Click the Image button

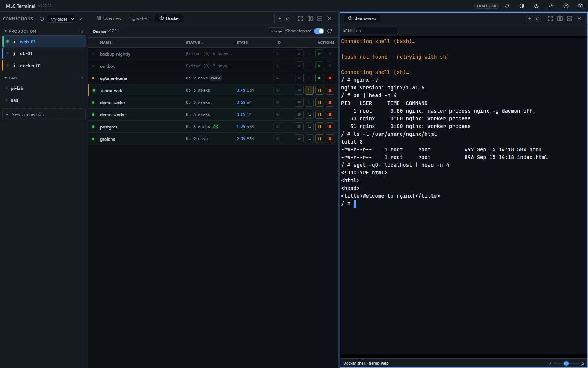tap(276, 31)
